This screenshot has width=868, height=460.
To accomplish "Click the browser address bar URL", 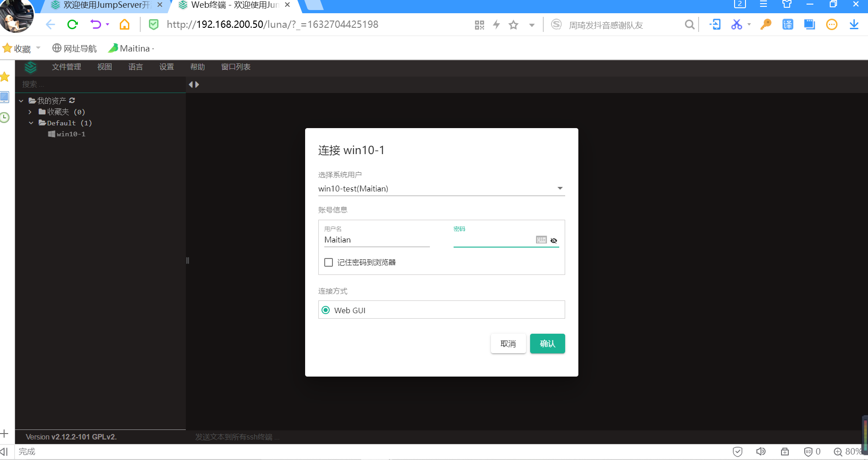I will pos(272,25).
